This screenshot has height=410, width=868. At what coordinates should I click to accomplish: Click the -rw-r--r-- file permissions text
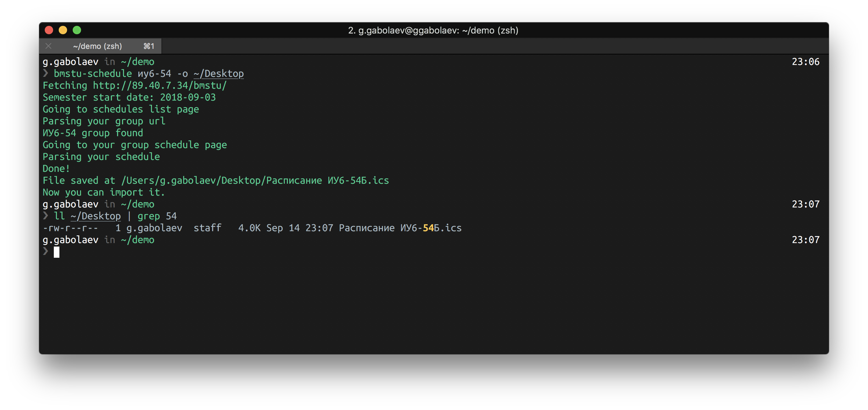(x=70, y=228)
